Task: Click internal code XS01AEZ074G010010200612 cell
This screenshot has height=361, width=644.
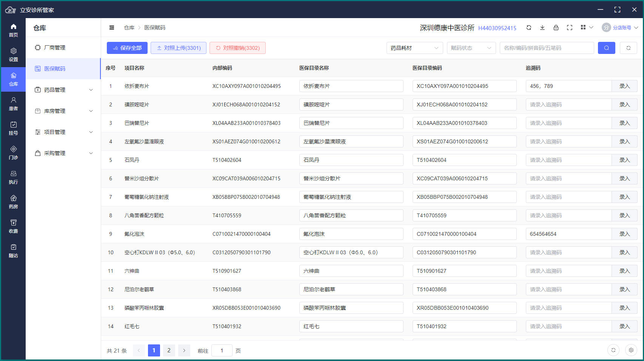Action: pyautogui.click(x=246, y=141)
